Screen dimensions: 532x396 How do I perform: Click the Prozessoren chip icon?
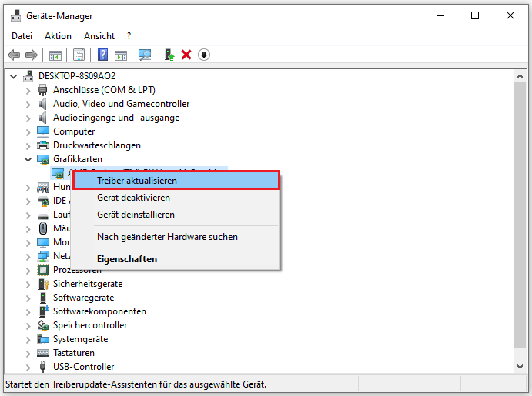pos(43,270)
